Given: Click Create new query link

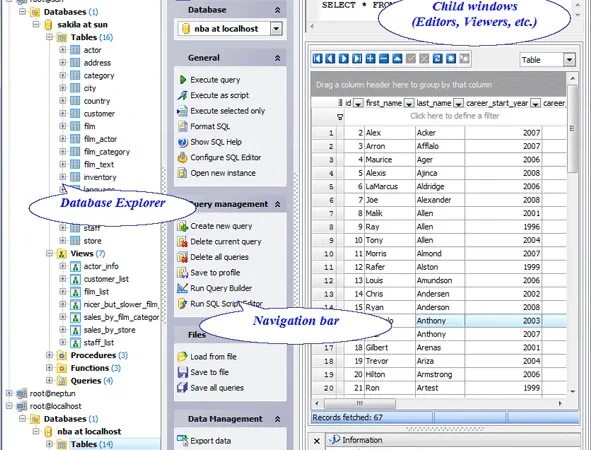Looking at the screenshot, I should (221, 226).
